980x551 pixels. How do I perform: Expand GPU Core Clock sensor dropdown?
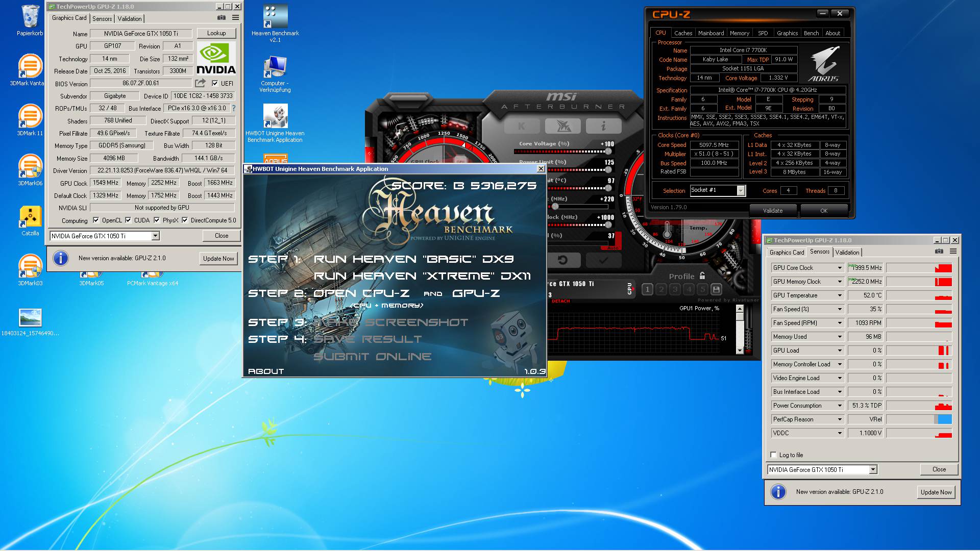pos(840,268)
